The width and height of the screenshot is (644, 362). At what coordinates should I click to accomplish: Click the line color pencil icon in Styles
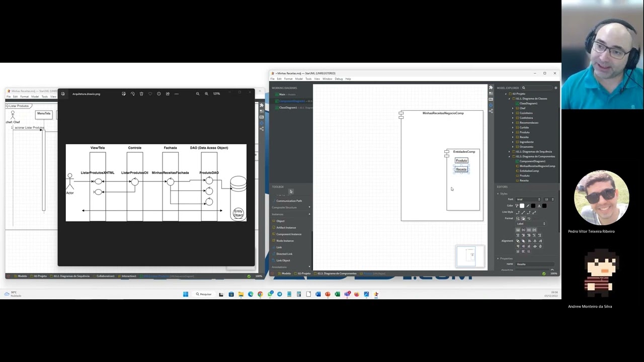click(x=528, y=206)
